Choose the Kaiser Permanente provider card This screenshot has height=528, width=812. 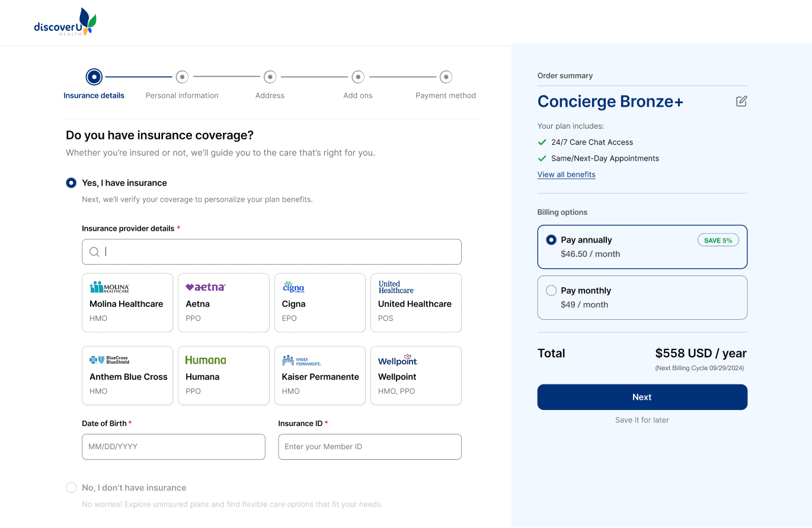320,376
